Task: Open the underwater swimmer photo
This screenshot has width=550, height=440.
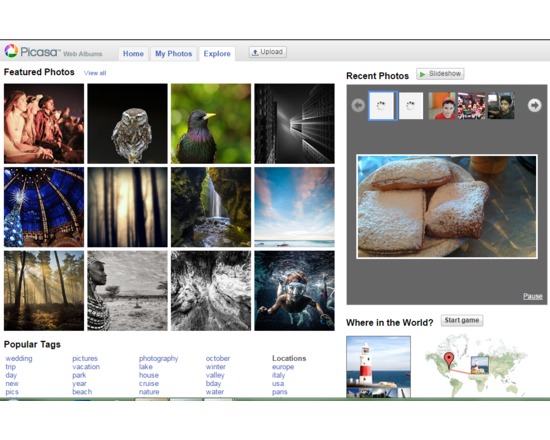Action: coord(294,291)
